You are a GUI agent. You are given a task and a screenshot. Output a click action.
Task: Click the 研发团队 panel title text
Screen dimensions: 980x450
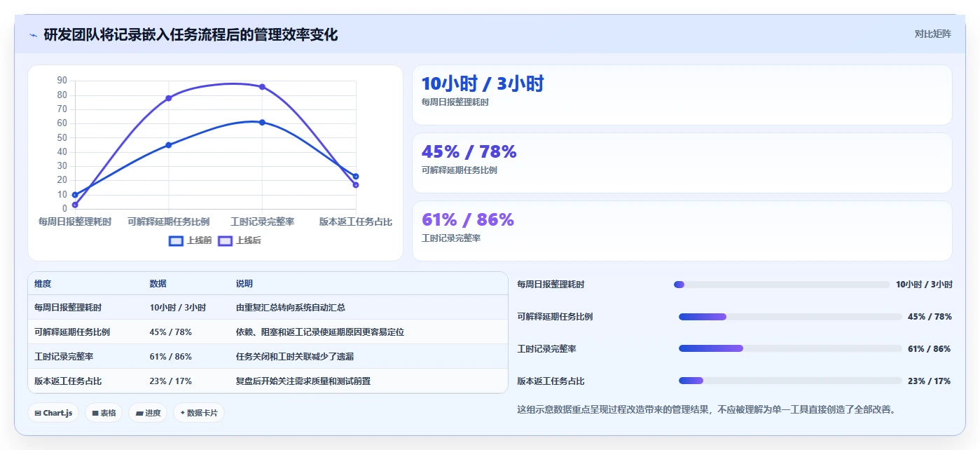pyautogui.click(x=191, y=34)
